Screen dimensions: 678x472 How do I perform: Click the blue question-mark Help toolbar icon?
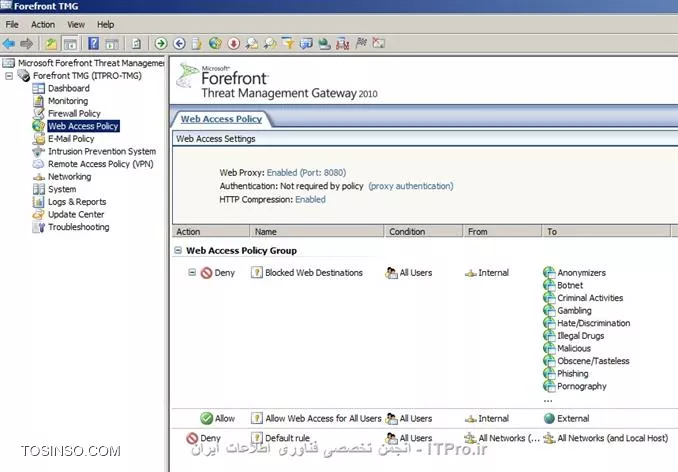point(93,44)
